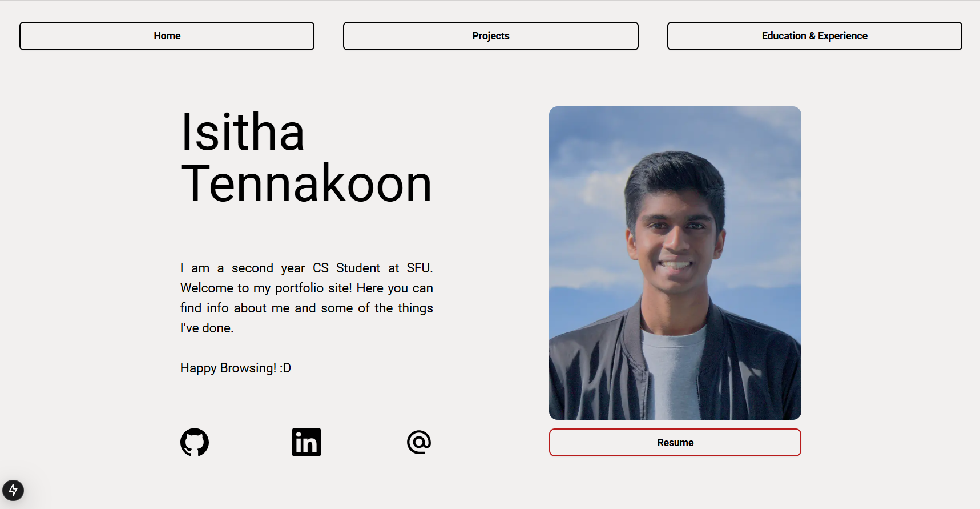Click the Resume button
This screenshot has width=980, height=509.
tap(675, 443)
